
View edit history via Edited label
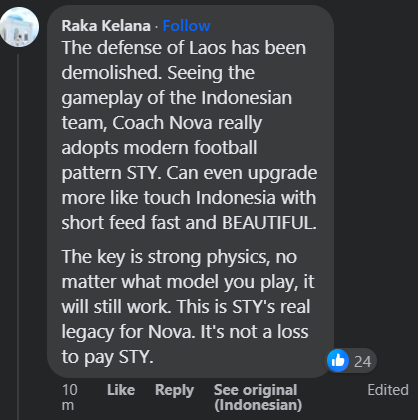click(x=388, y=390)
